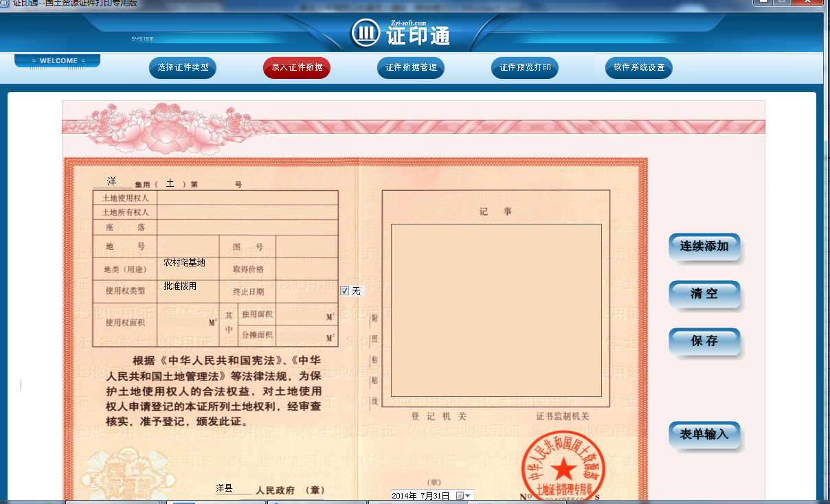
Task: Save the certificate with the 保存 button
Action: pos(704,341)
